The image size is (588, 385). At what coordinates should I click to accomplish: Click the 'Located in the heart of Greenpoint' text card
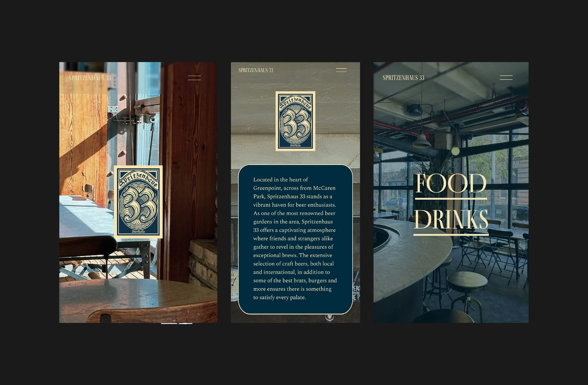click(x=295, y=239)
